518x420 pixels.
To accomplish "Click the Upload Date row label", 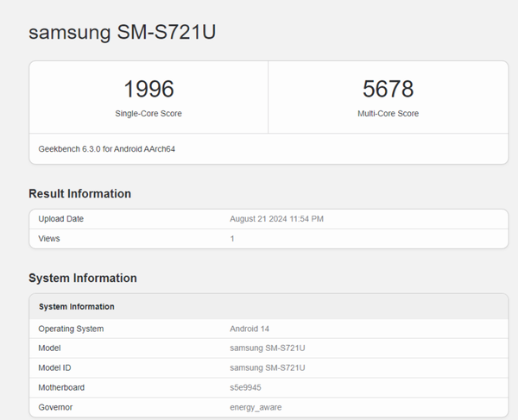I will point(61,219).
